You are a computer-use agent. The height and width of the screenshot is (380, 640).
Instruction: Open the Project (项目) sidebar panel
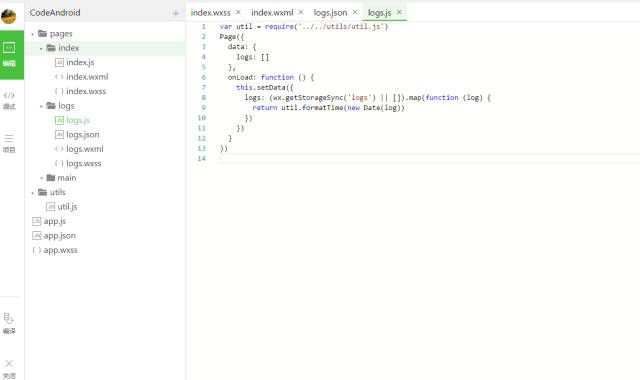(9, 144)
